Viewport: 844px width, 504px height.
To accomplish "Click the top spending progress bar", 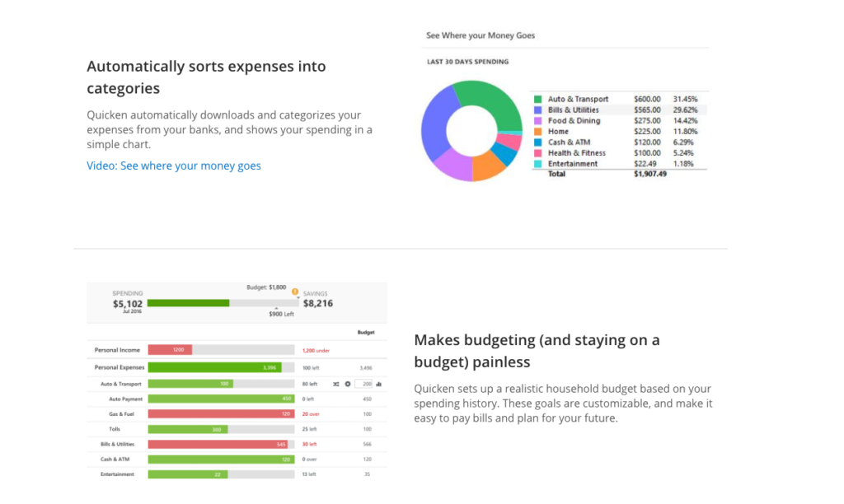I will (188, 303).
